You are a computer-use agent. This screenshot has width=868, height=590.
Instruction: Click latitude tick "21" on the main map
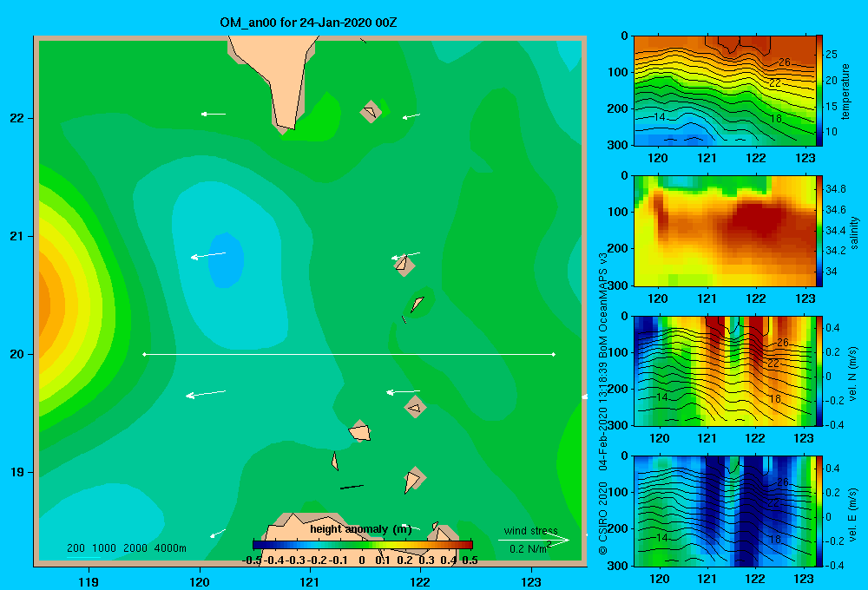16,236
